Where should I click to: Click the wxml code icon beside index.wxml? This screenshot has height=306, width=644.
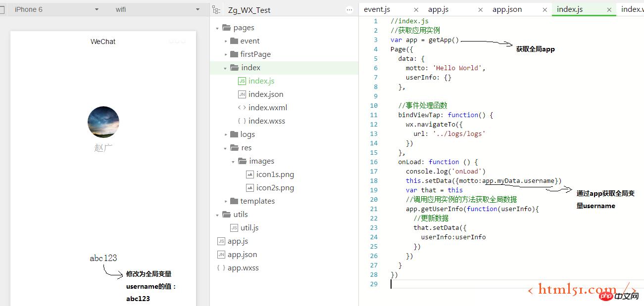tap(242, 108)
